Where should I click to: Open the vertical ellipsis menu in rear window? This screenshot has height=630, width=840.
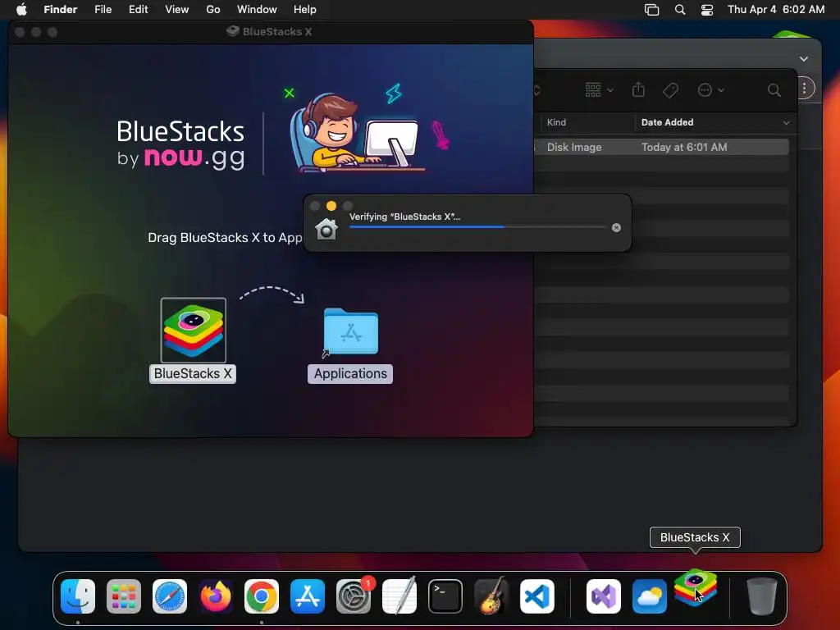pos(804,89)
